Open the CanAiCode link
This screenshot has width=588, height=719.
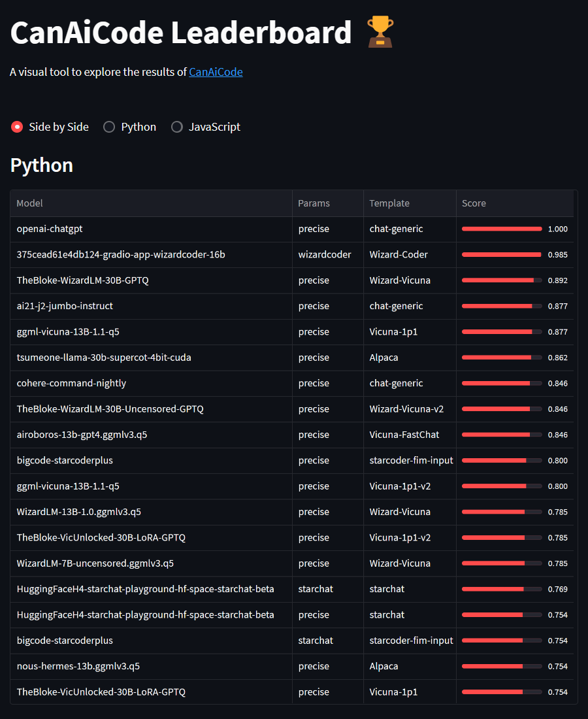216,72
